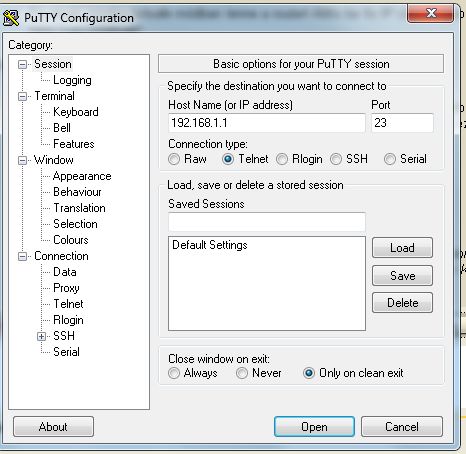Expand the SSH tree node
Screen dimensions: 466x454
(41, 336)
